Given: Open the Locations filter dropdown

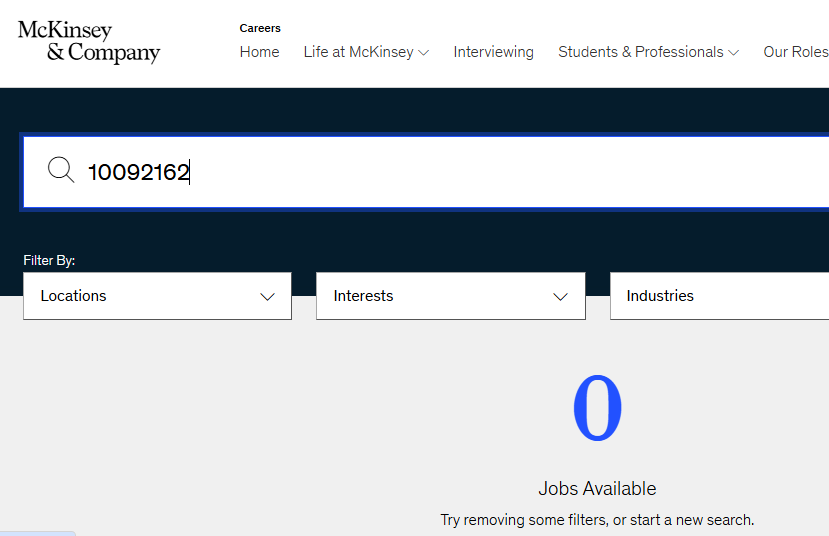Looking at the screenshot, I should click(157, 296).
